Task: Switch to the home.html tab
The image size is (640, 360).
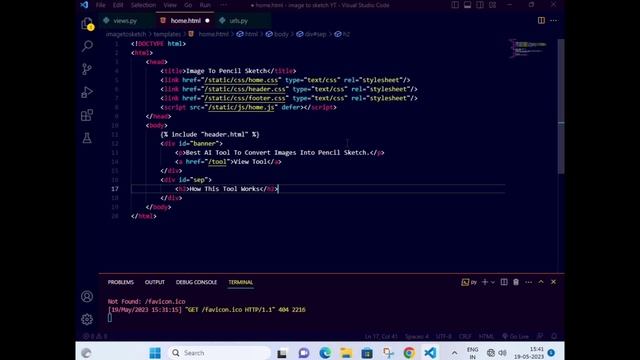Action: pos(185,20)
